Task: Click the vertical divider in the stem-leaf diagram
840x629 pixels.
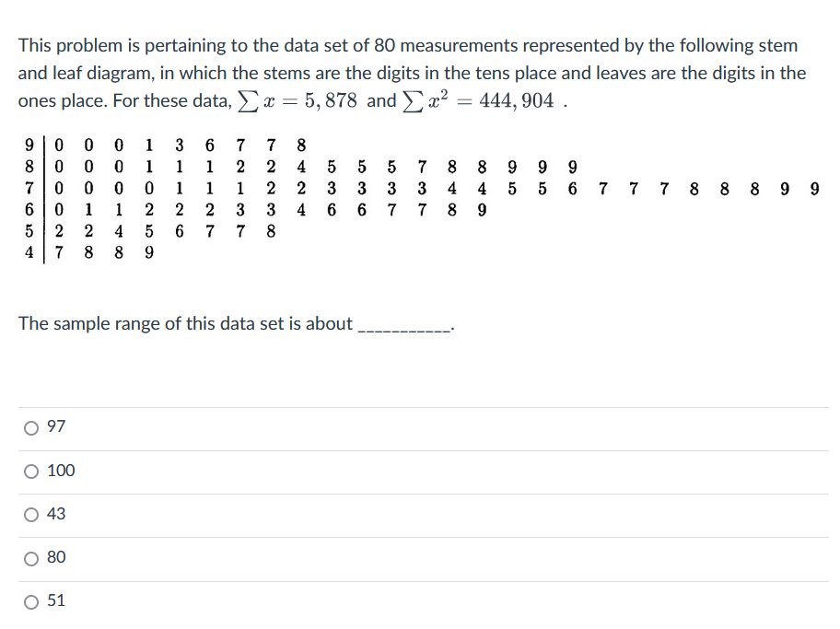Action: [44, 193]
